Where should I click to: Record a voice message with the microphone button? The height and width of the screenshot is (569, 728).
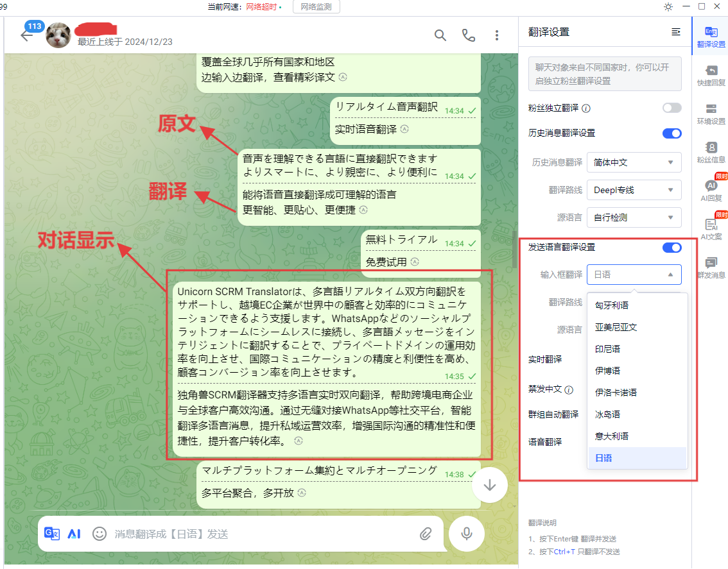tap(467, 534)
